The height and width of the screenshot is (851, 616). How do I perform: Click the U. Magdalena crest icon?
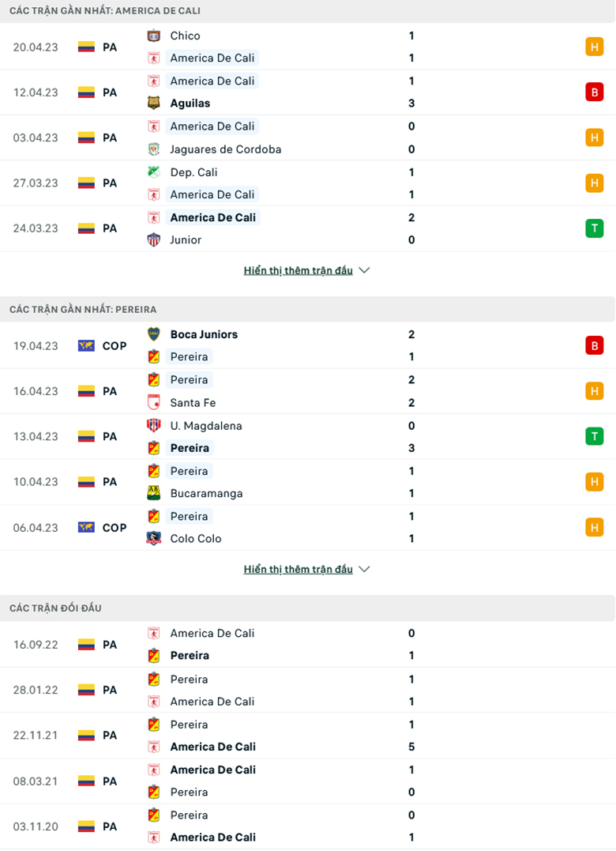[x=154, y=426]
